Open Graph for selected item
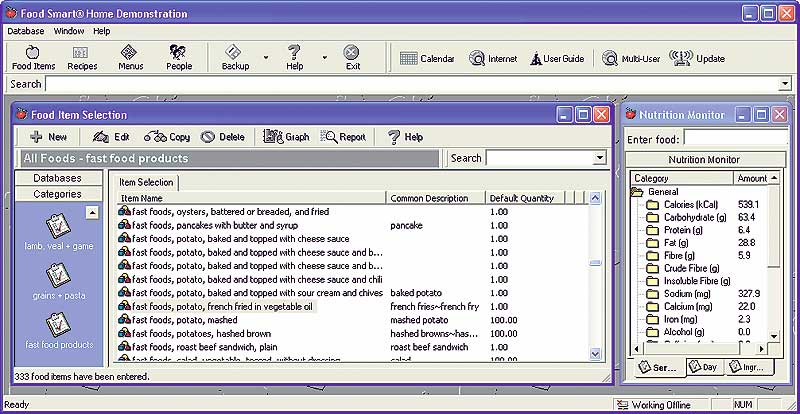This screenshot has width=800, height=414. coord(286,137)
